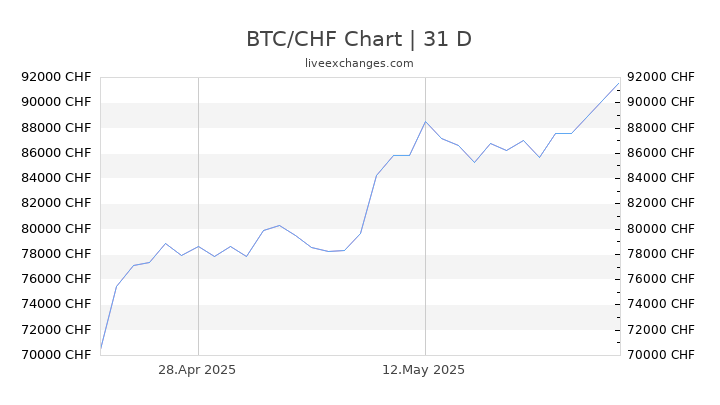The width and height of the screenshot is (720, 405).
Task: Click the right 92000 CHF axis label
Action: click(661, 77)
